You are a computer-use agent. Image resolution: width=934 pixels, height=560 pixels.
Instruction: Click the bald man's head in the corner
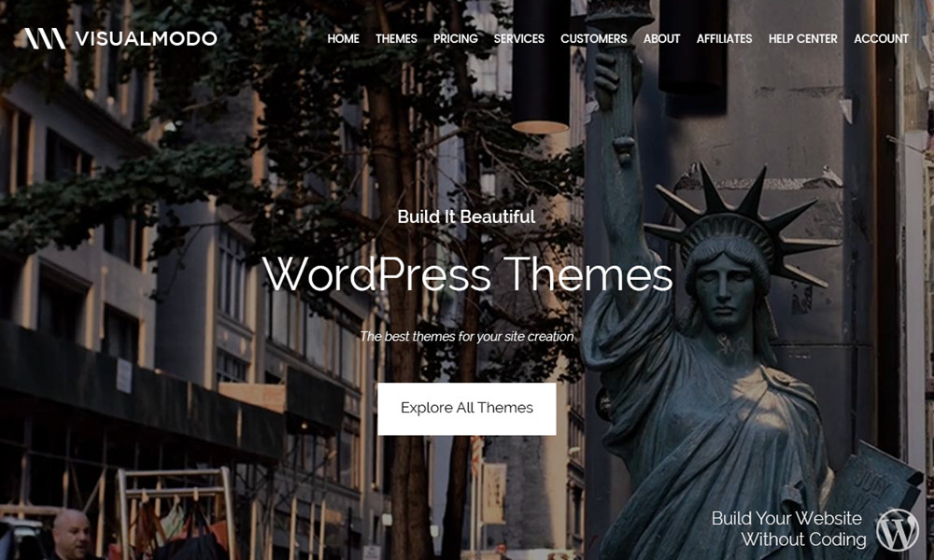[x=71, y=532]
